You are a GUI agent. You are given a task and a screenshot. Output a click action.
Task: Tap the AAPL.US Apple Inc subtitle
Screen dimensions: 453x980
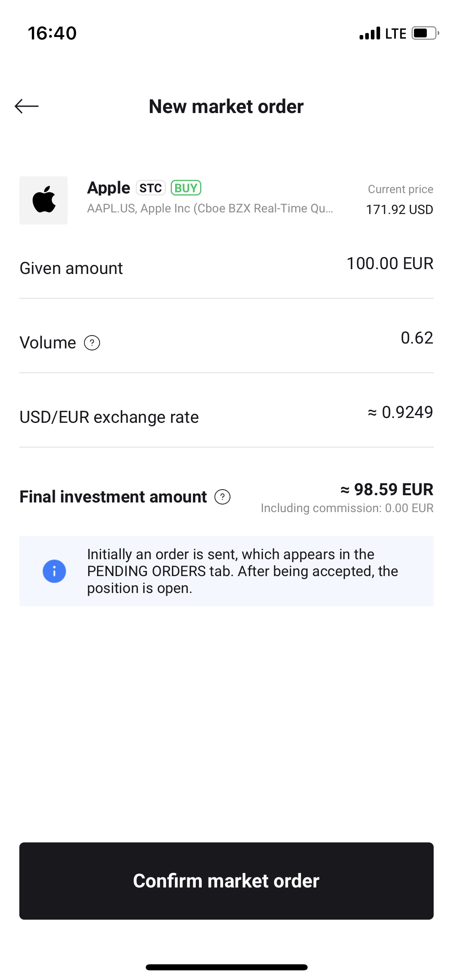(x=210, y=208)
